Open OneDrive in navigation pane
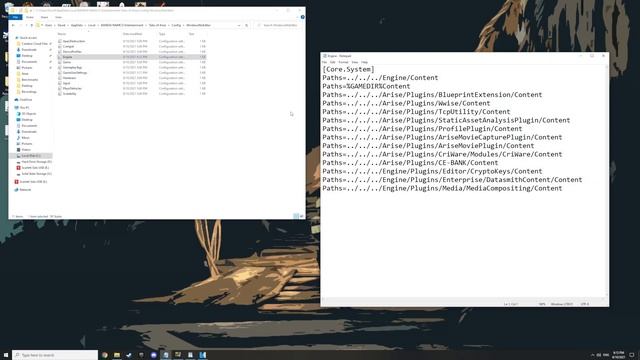The height and width of the screenshot is (360, 640). click(25, 100)
